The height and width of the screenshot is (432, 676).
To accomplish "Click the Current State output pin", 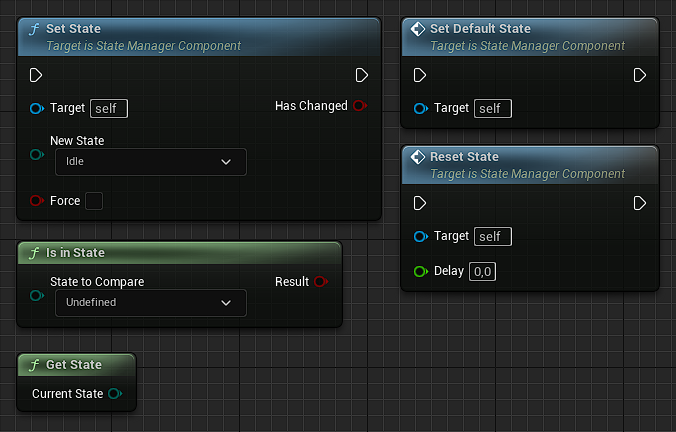I will [x=115, y=394].
